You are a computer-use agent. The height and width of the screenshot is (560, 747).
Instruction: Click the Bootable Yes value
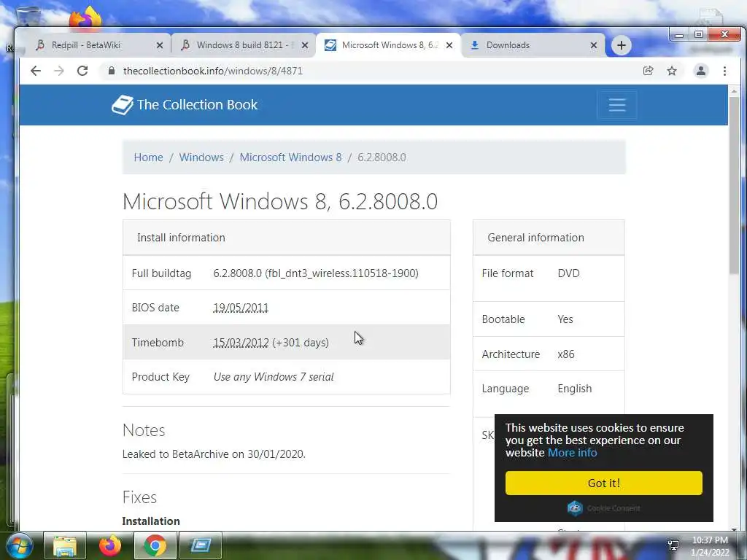pyautogui.click(x=565, y=319)
